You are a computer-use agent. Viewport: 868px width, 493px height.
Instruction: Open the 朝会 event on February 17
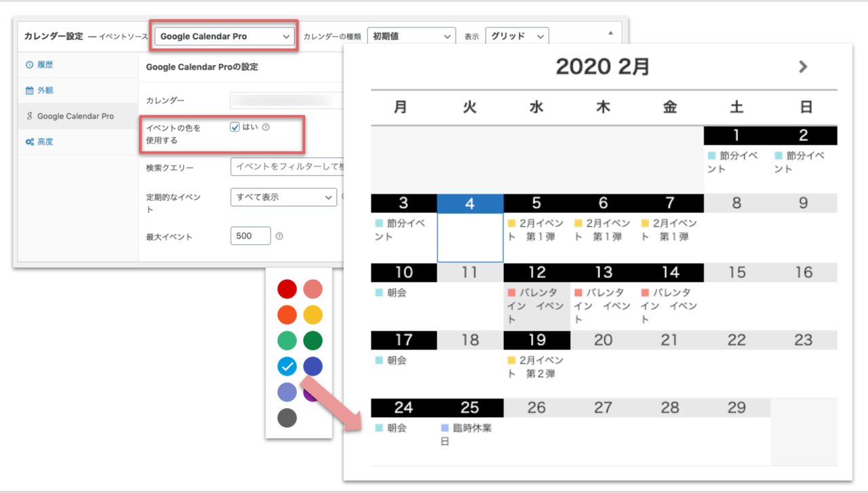tap(391, 361)
